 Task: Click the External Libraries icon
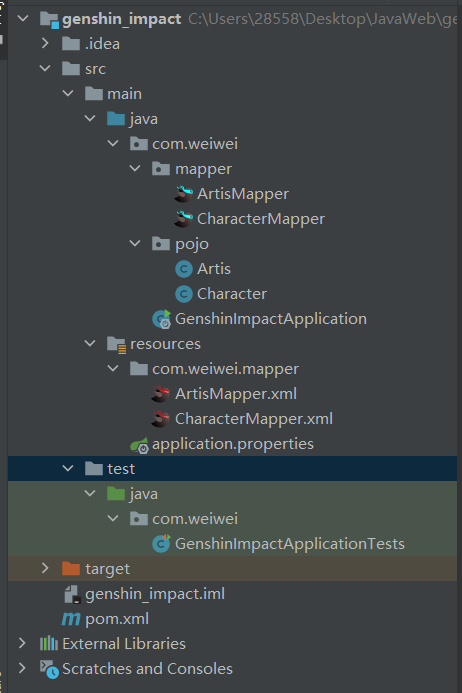click(49, 644)
